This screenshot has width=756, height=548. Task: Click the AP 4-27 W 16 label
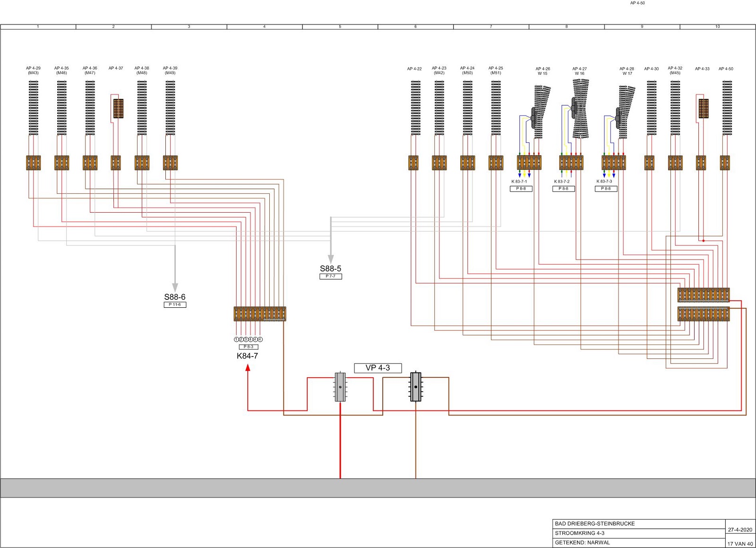pos(580,71)
